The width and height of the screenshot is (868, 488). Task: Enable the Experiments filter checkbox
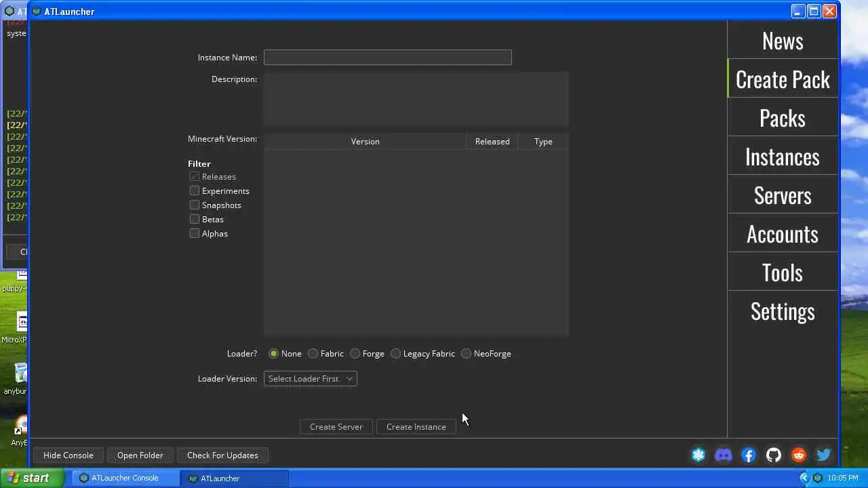pyautogui.click(x=195, y=190)
